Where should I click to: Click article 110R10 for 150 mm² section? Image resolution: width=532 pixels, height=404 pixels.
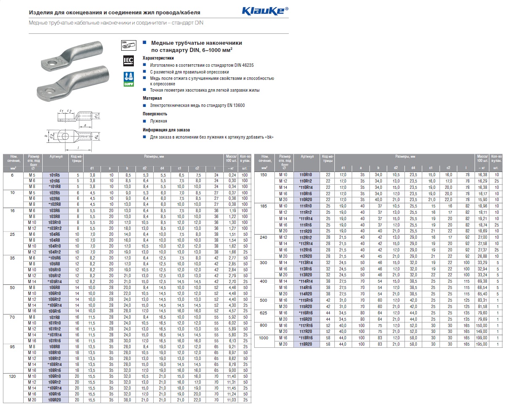pos(306,175)
